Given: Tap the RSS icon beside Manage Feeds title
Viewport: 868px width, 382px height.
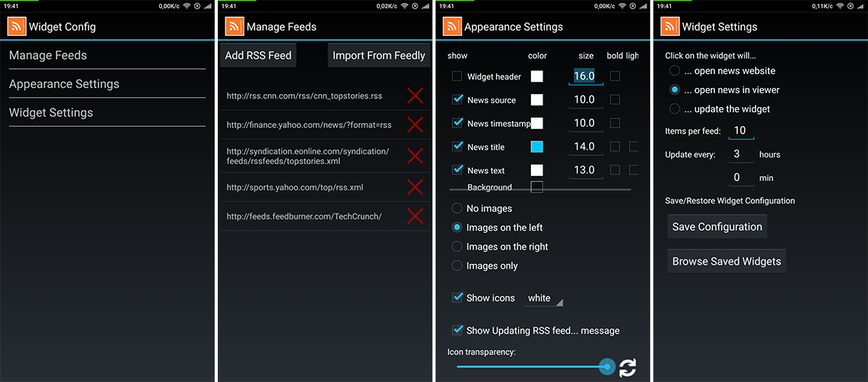Looking at the screenshot, I should (x=234, y=26).
